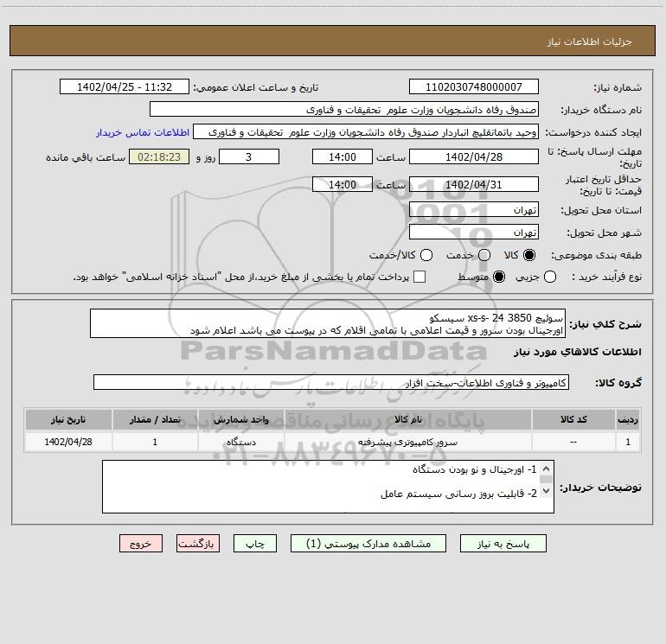
Task: Select the کالا radio button
Action: pyautogui.click(x=529, y=255)
